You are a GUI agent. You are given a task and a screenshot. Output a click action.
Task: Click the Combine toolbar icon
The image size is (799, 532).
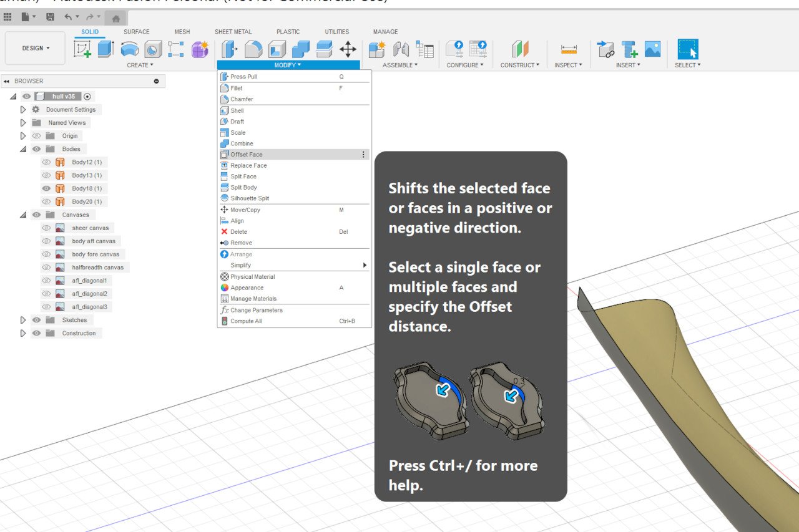[x=301, y=49]
